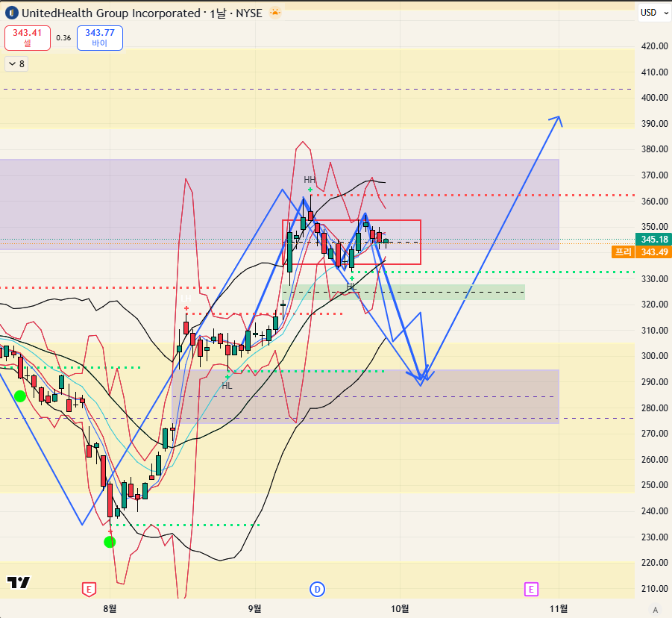Click the 0.36 spread value
The width and height of the screenshot is (672, 618).
pyautogui.click(x=63, y=38)
